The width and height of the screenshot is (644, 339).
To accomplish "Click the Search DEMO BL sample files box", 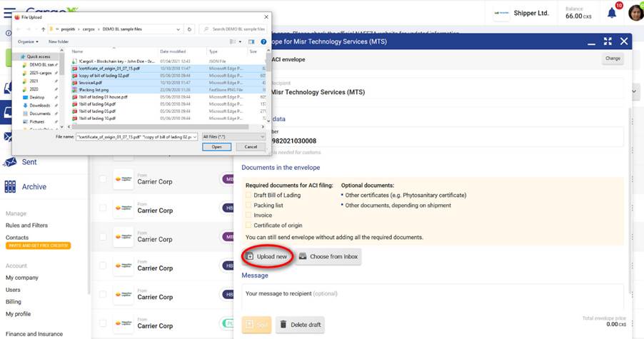I will [233, 29].
